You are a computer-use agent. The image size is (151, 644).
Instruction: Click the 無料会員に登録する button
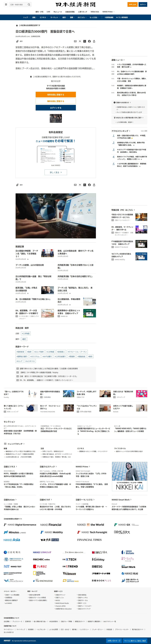click(56, 101)
